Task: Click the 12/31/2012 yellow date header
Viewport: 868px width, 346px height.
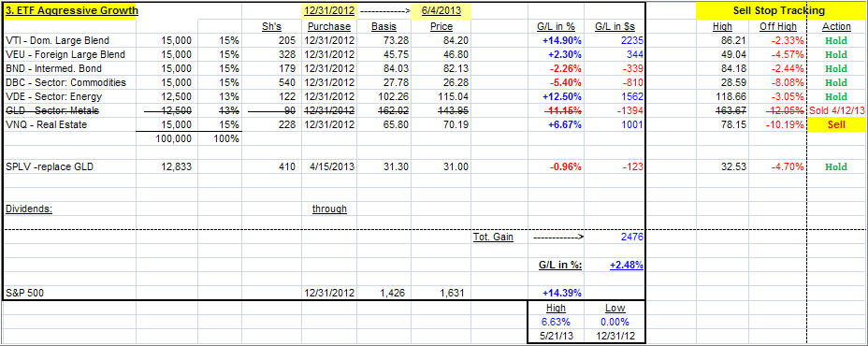Action: (329, 11)
